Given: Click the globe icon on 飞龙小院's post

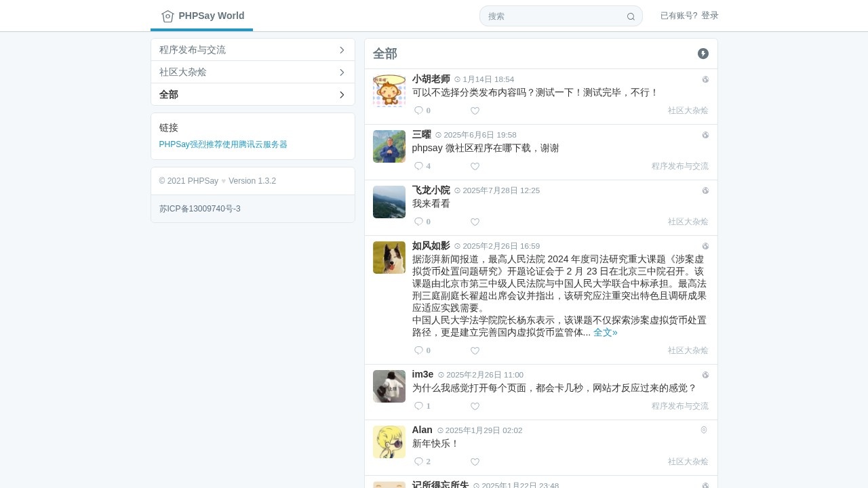Looking at the screenshot, I should pos(705,190).
